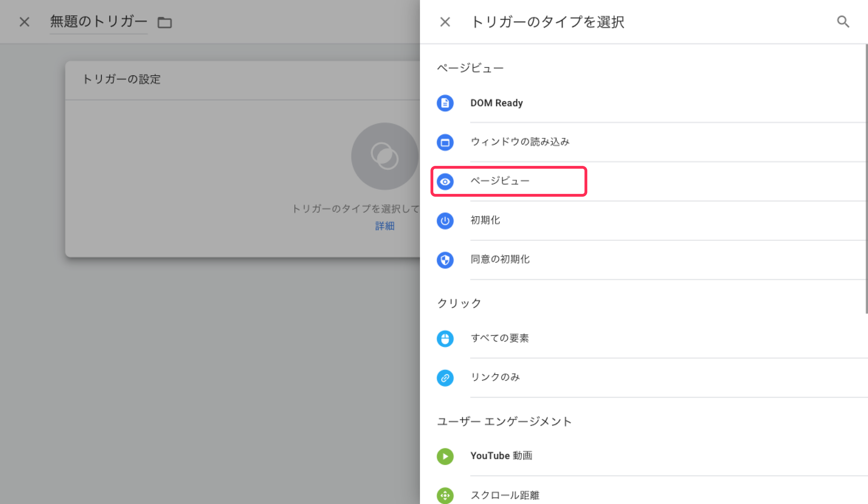Click the ウィンドウの読み込み window icon
Image resolution: width=868 pixels, height=504 pixels.
(x=445, y=142)
